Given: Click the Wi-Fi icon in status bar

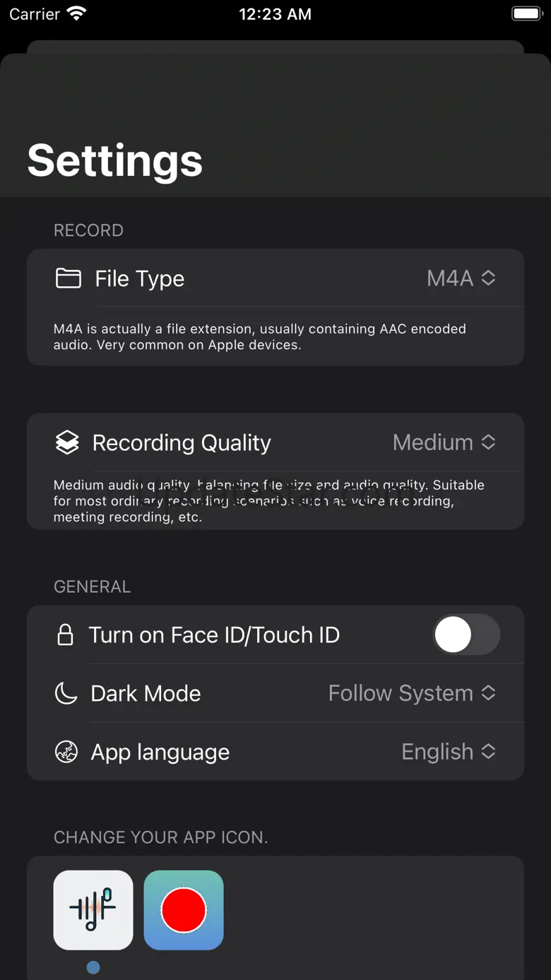Looking at the screenshot, I should click(x=76, y=14).
